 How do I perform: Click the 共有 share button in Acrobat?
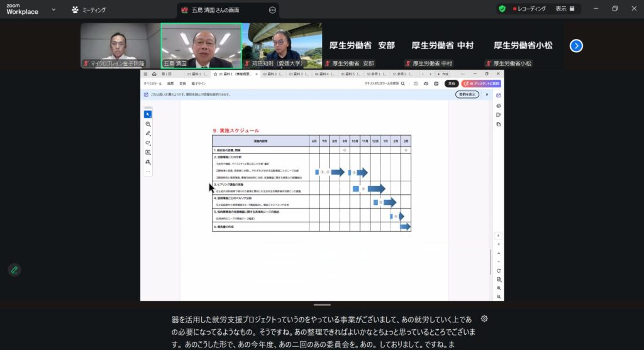451,84
